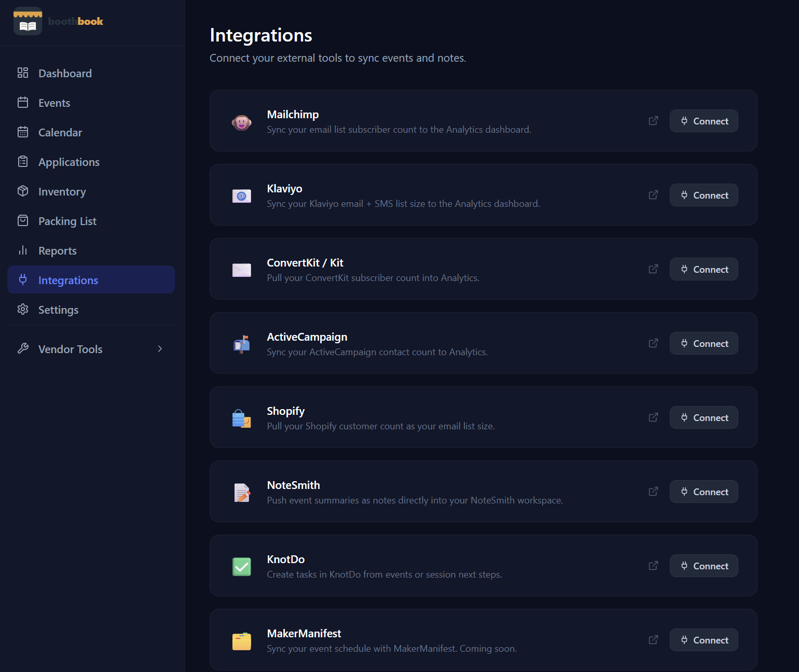Click the Shopify card title
Image resolution: width=799 pixels, height=672 pixels.
[285, 411]
